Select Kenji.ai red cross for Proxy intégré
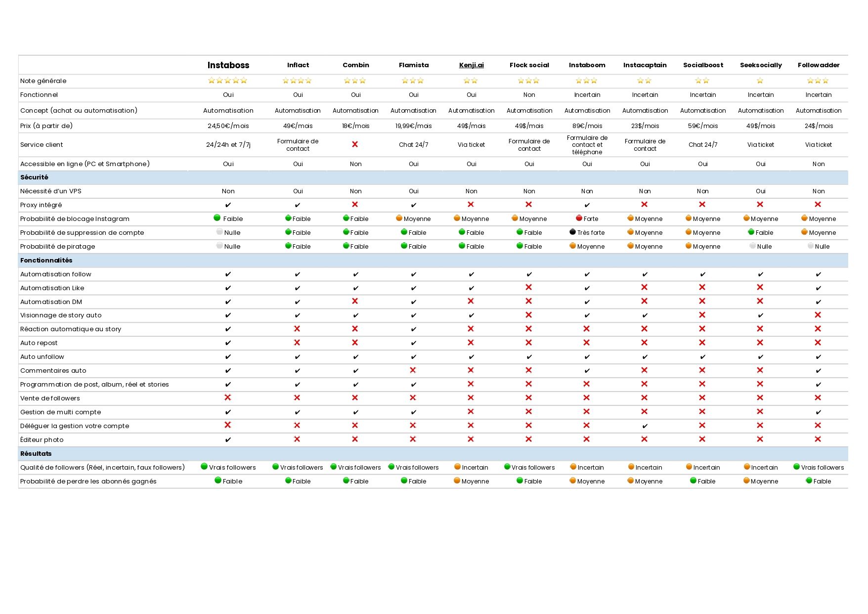Screen dimensions: 868x614 coord(471,204)
